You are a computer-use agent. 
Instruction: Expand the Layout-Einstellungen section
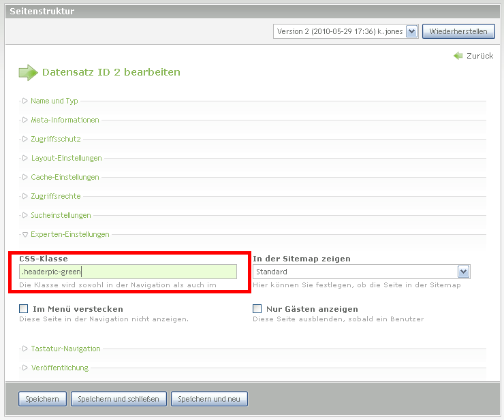click(66, 158)
